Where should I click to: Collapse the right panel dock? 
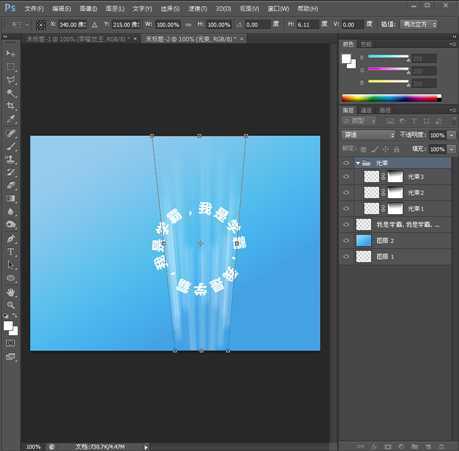pyautogui.click(x=454, y=36)
